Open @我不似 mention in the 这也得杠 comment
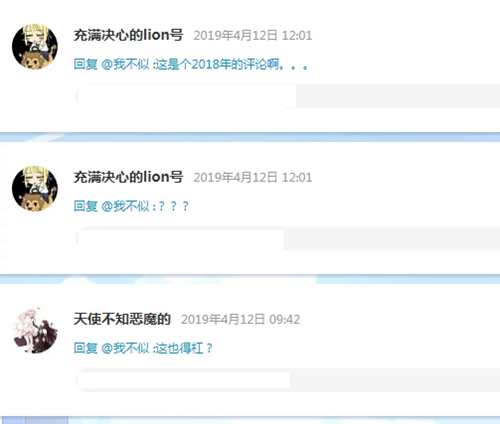Viewport: 500px width, 424px height. pyautogui.click(x=125, y=348)
